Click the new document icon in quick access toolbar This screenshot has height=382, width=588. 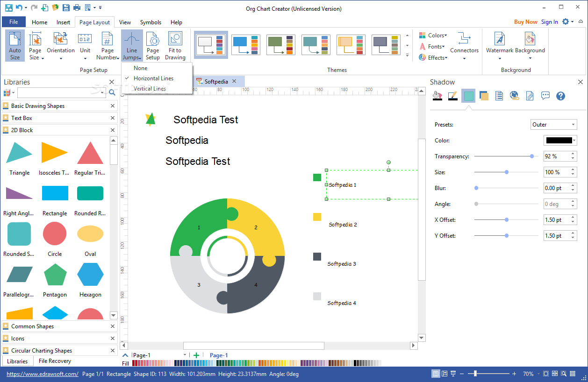44,7
